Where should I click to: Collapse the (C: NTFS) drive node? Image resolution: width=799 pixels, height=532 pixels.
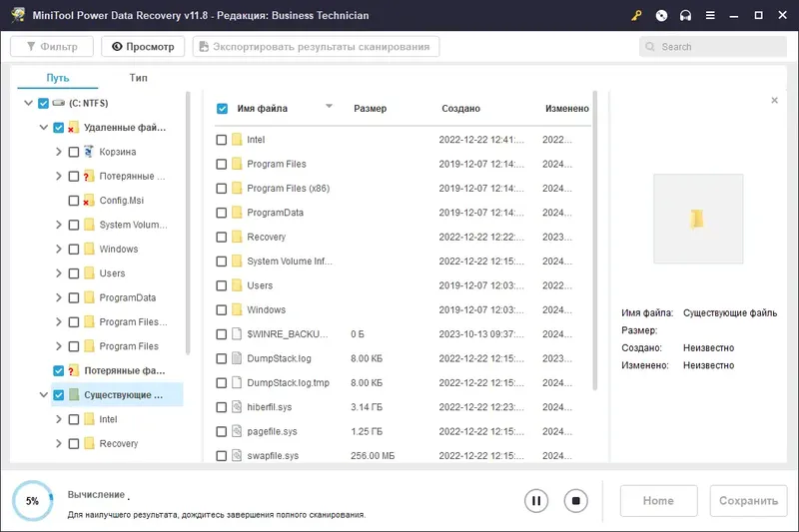tap(27, 104)
